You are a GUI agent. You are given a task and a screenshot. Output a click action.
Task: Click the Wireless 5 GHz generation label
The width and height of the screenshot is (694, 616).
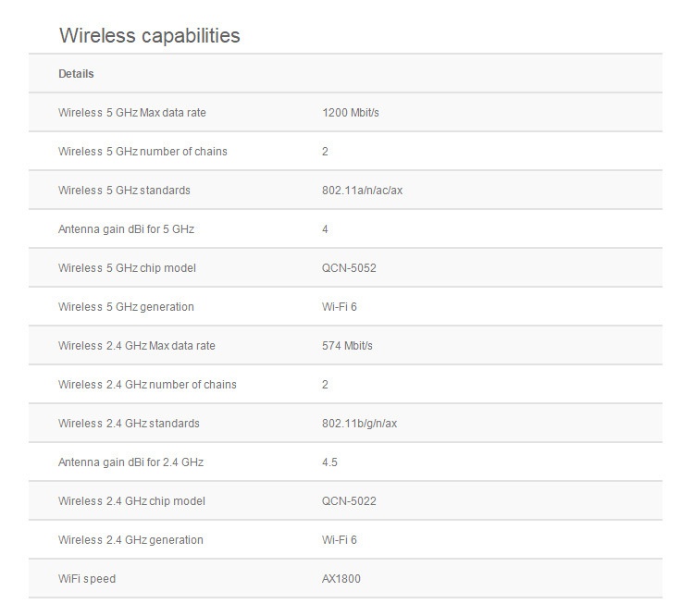[x=126, y=307]
